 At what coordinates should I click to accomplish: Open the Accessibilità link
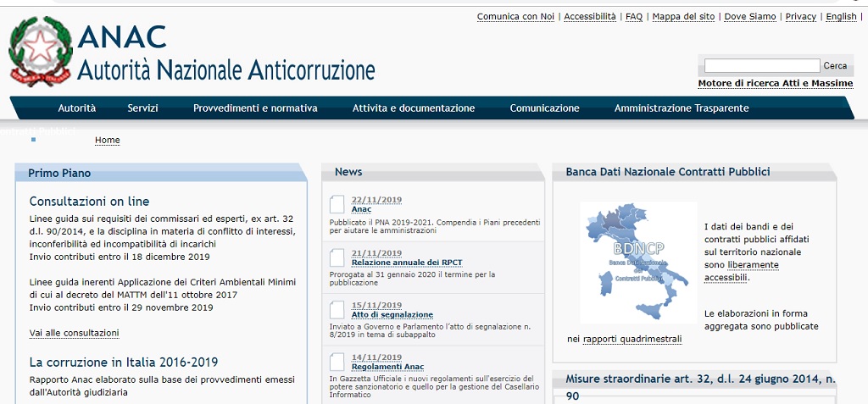coord(590,17)
